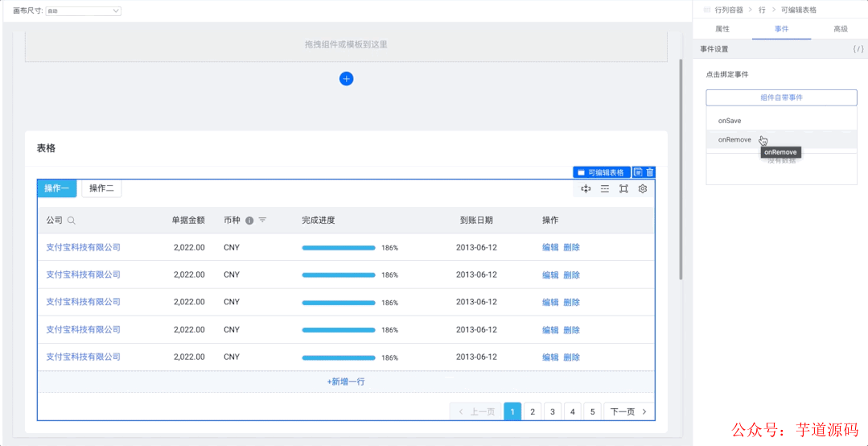
Task: Click the +新增一行 add row button
Action: pos(346,382)
